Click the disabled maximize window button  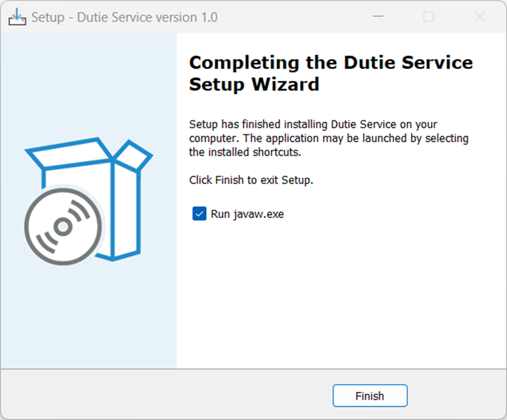[428, 17]
